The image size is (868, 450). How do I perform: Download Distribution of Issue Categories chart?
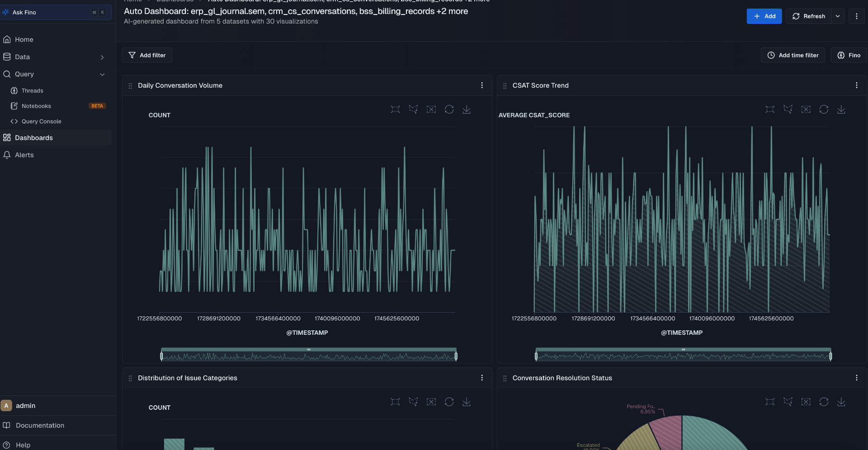point(467,402)
